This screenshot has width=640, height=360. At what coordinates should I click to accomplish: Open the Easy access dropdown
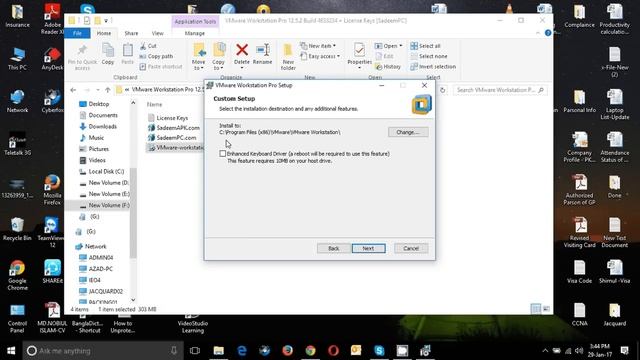point(320,56)
